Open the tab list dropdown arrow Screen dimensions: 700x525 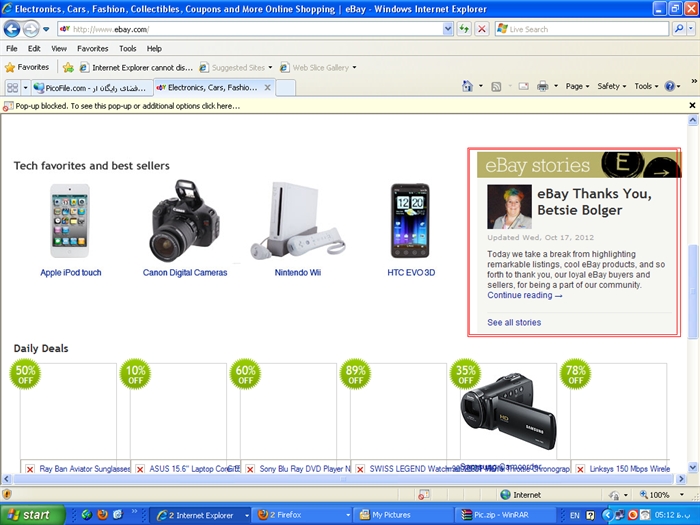(25, 88)
